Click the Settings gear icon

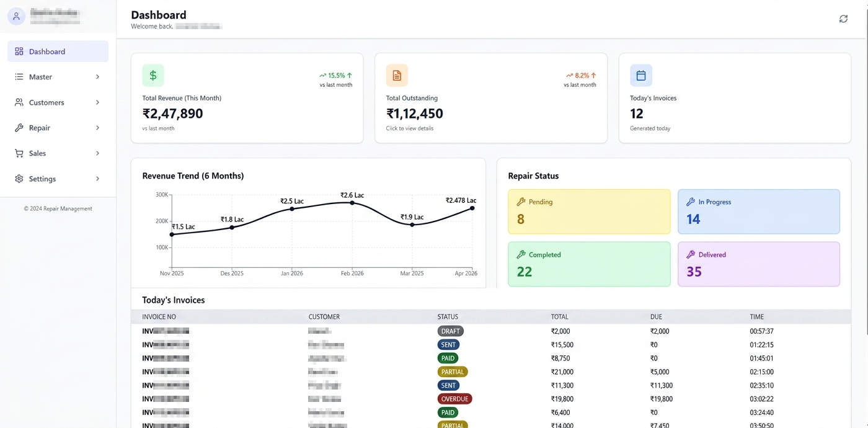click(19, 179)
